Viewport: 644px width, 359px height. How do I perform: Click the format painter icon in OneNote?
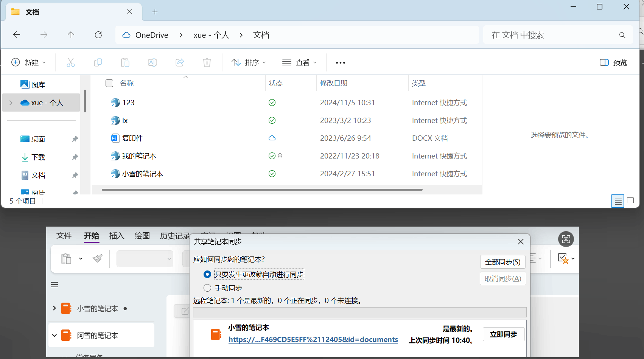pyautogui.click(x=98, y=258)
